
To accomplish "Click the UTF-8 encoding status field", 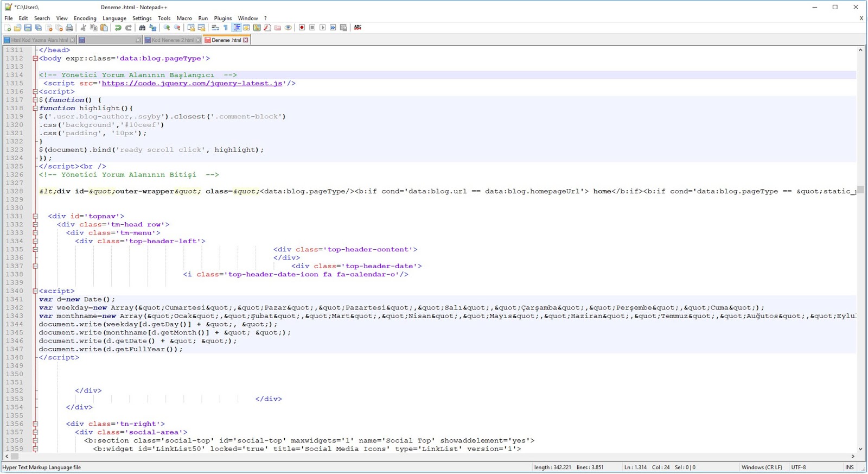I will click(799, 467).
